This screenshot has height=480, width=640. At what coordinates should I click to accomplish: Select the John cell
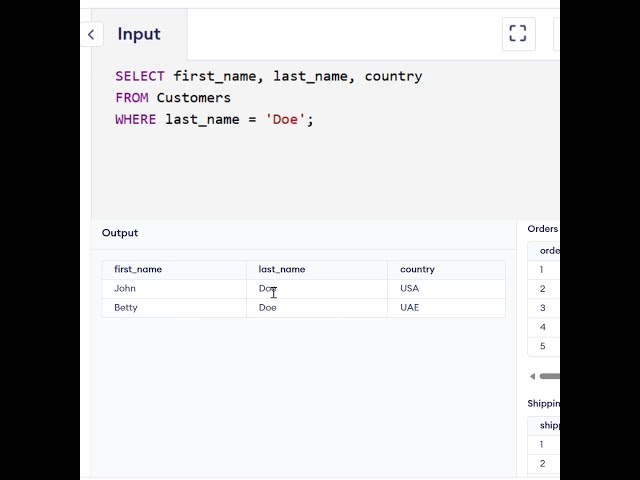pyautogui.click(x=174, y=289)
